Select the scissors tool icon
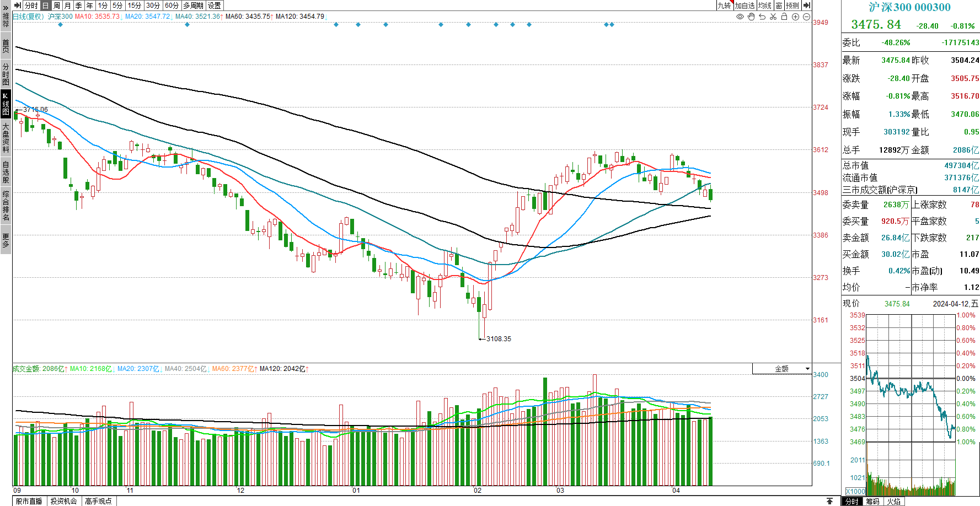The width and height of the screenshot is (980, 506). point(773,17)
